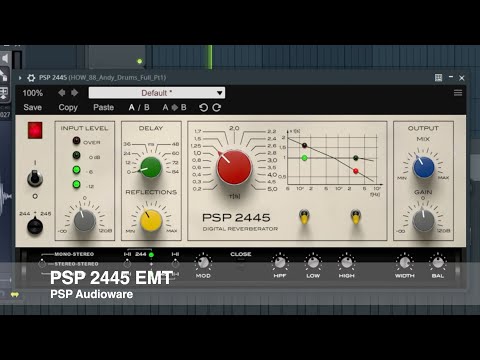Click the green dot in FL Studio playlist
The width and height of the screenshot is (480, 360).
tap(140, 61)
